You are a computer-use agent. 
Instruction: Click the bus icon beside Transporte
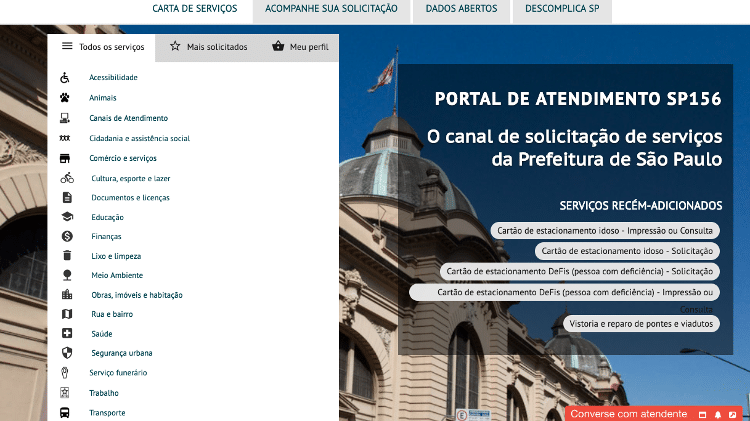[65, 413]
